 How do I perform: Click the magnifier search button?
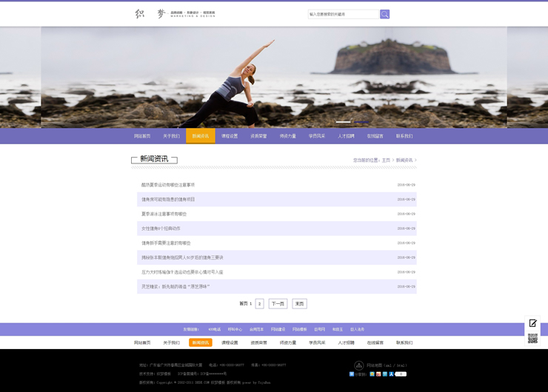pos(384,14)
